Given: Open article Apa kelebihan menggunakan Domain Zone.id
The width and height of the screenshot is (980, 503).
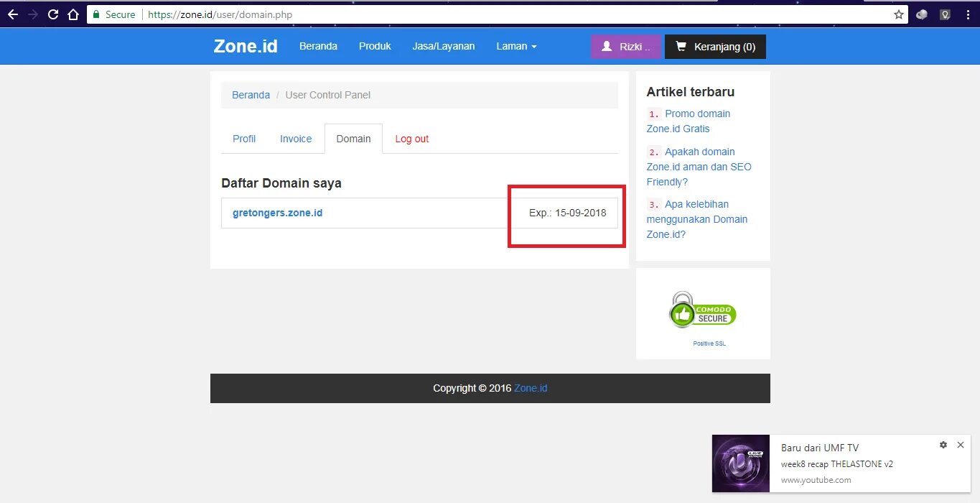Looking at the screenshot, I should [696, 219].
